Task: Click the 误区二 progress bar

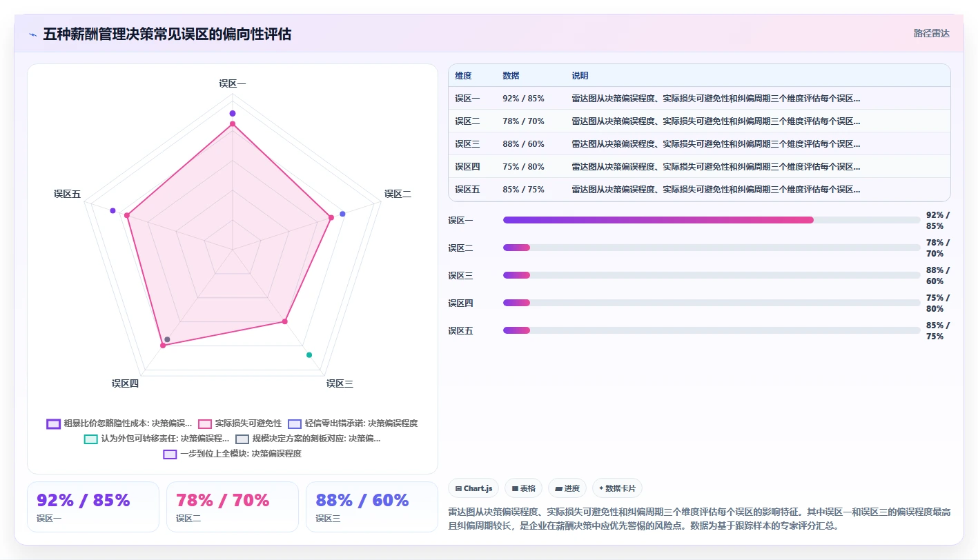Action: tap(712, 248)
